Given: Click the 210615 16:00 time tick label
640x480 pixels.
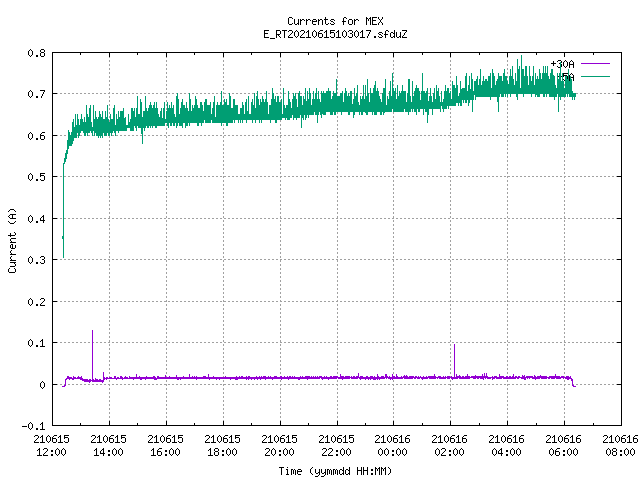Looking at the screenshot, I should click(165, 446).
